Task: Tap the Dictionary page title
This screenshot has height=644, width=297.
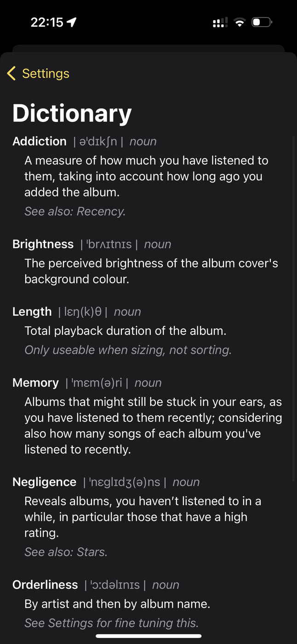Action: [x=72, y=113]
